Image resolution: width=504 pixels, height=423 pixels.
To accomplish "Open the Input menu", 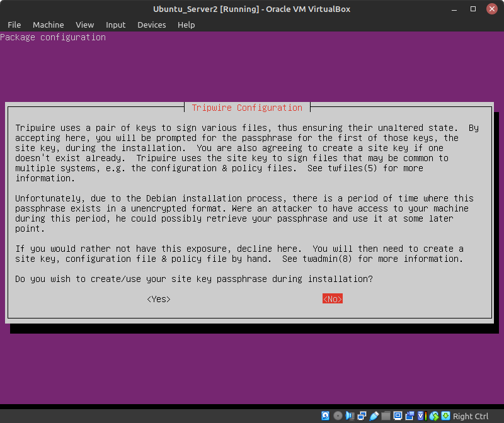I will [116, 25].
